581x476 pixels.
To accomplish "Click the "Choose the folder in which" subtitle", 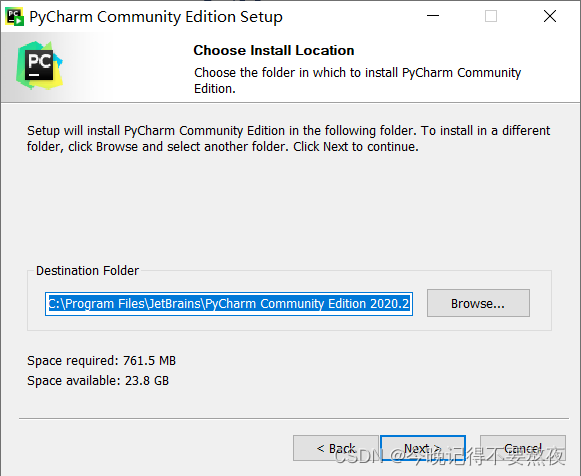I will click(x=357, y=80).
